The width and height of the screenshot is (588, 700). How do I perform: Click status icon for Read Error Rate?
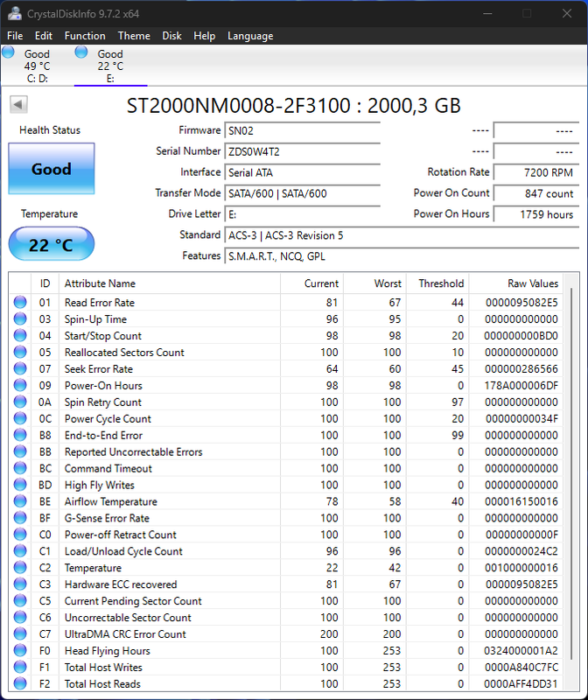pos(20,302)
